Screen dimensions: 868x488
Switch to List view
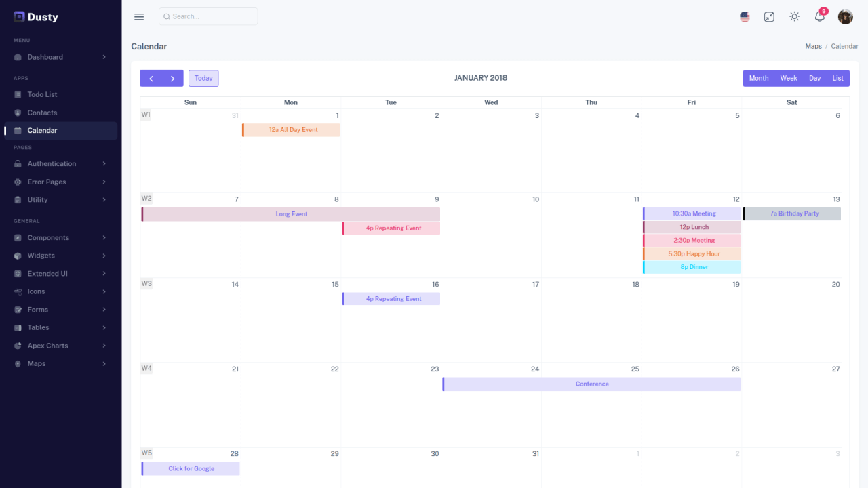(x=838, y=78)
